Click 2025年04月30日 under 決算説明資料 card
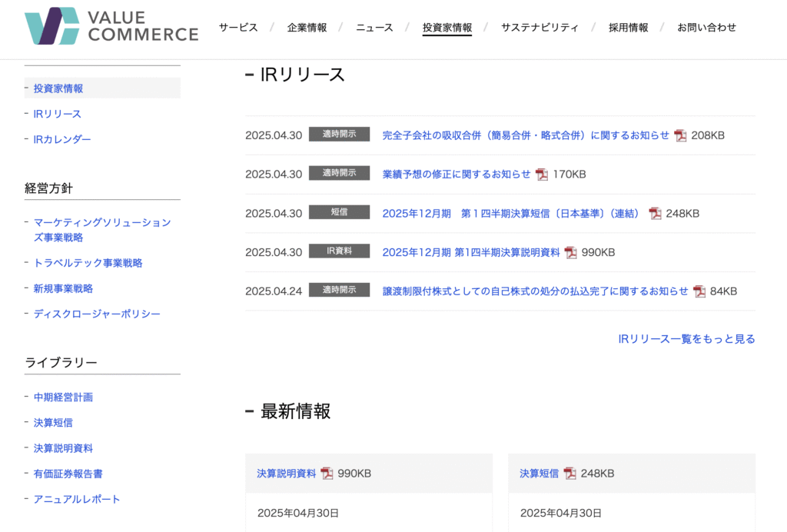Image resolution: width=787 pixels, height=532 pixels. [x=298, y=513]
